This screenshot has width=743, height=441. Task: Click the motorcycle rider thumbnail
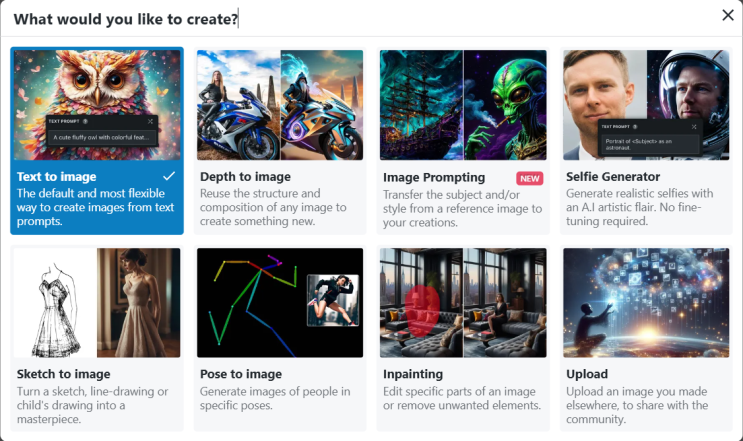click(x=280, y=105)
